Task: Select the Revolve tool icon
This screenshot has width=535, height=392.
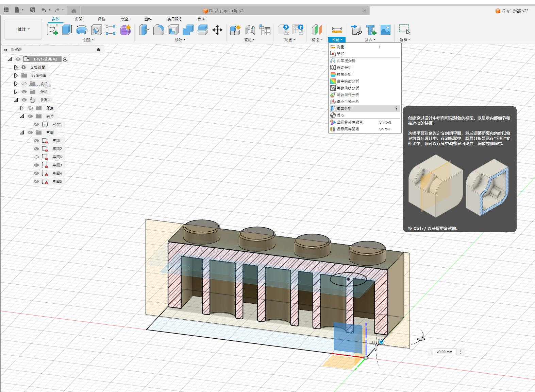Action: (x=82, y=30)
